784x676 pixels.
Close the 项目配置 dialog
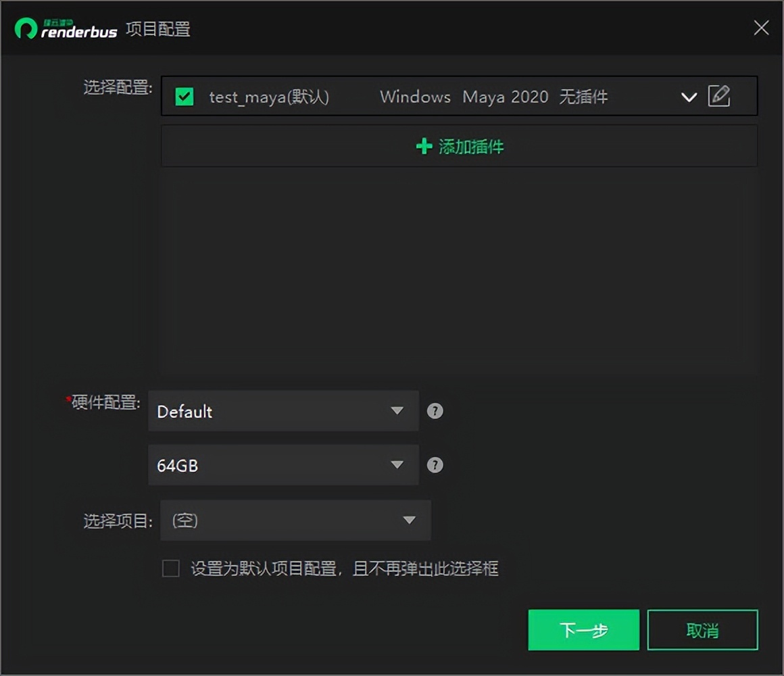tap(761, 28)
